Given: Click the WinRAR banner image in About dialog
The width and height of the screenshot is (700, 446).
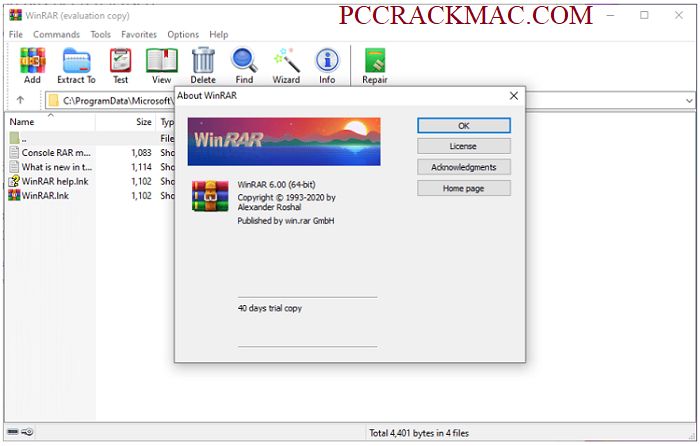Looking at the screenshot, I should coord(284,141).
